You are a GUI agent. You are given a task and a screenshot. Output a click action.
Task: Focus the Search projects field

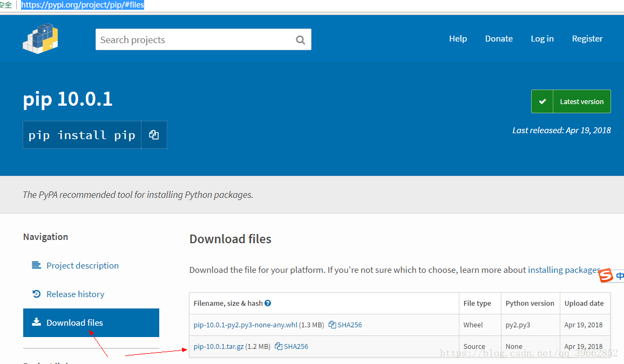point(204,39)
